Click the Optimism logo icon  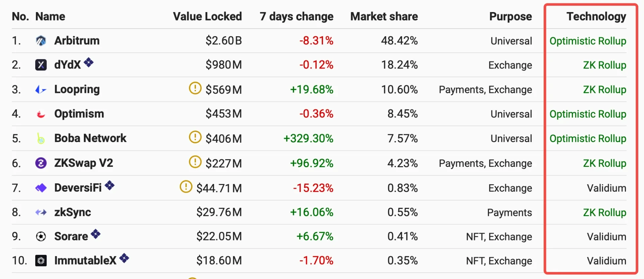pos(41,114)
